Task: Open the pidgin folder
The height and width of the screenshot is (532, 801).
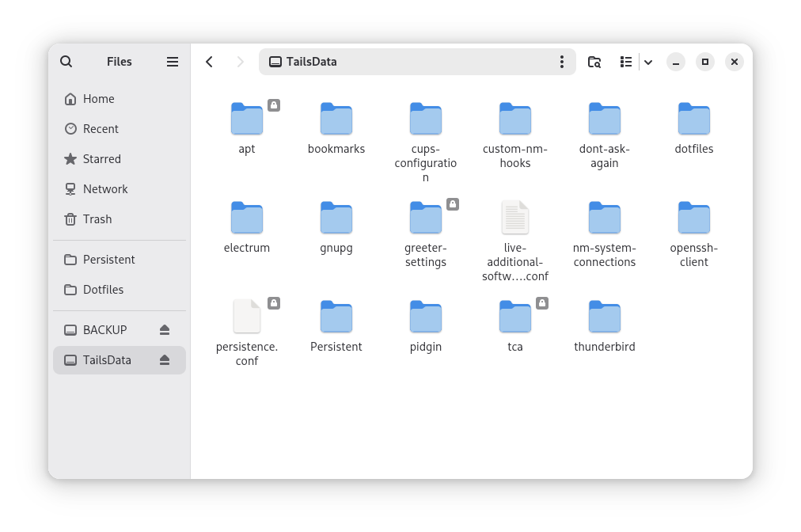Action: point(425,317)
